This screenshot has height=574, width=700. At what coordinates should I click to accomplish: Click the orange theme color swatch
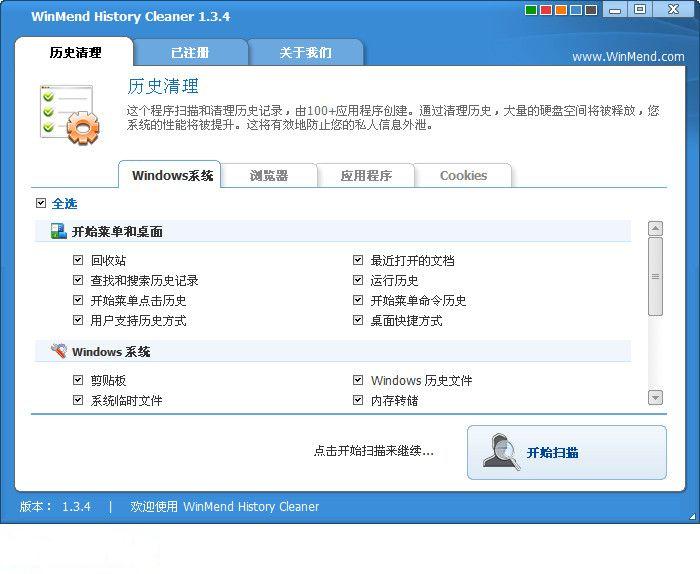click(x=561, y=10)
